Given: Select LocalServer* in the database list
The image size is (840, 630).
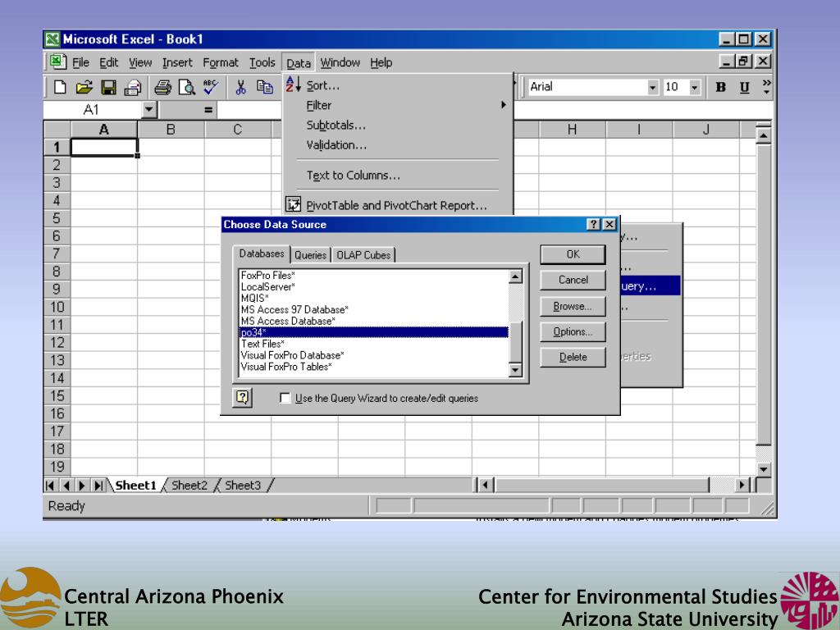Looking at the screenshot, I should [373, 286].
